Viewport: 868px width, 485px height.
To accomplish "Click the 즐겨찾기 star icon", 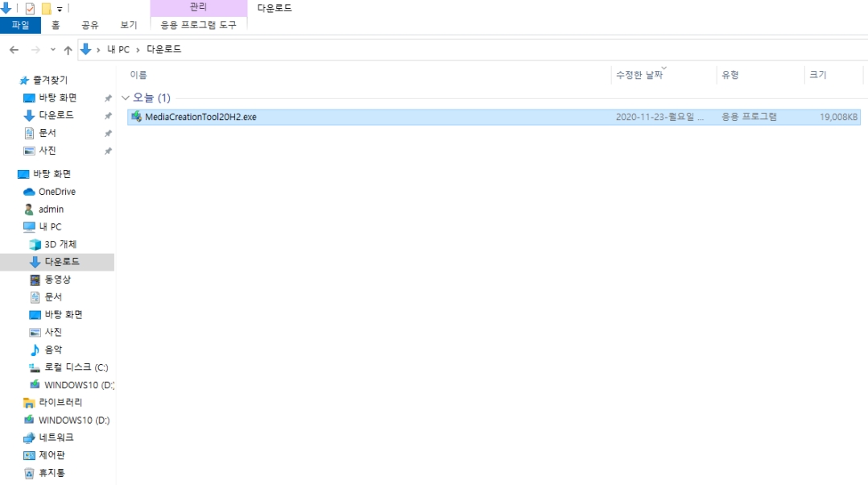I will [24, 81].
